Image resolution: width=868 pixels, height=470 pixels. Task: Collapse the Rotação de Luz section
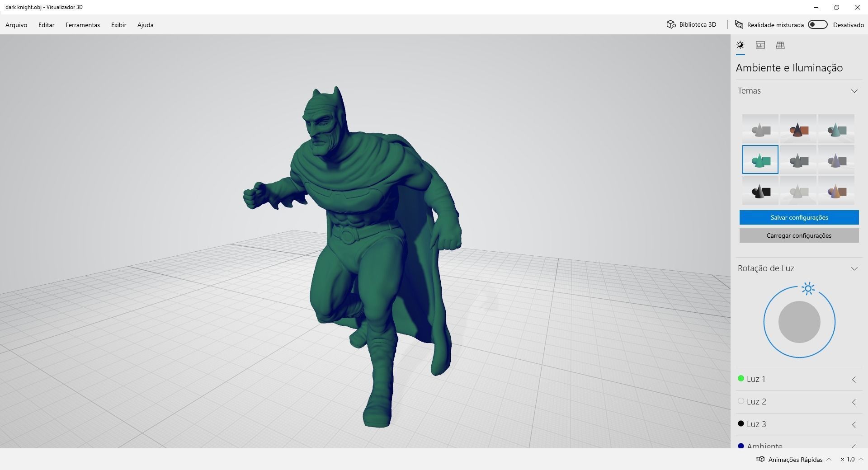[x=854, y=268]
